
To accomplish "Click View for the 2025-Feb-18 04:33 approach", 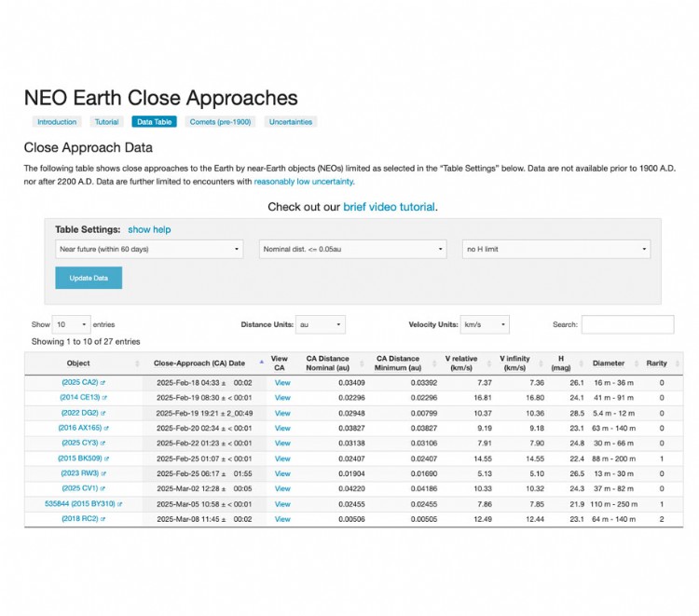I will click(282, 383).
